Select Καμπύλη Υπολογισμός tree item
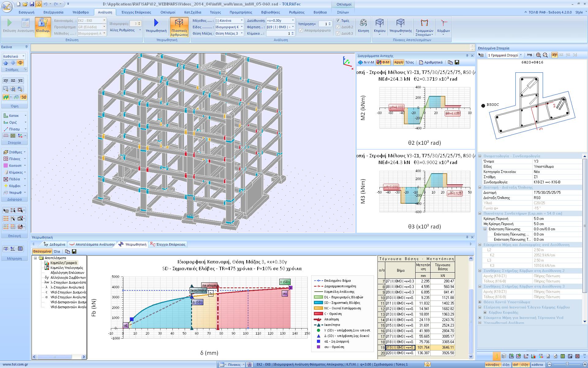This screenshot has width=588, height=368. pos(66,268)
